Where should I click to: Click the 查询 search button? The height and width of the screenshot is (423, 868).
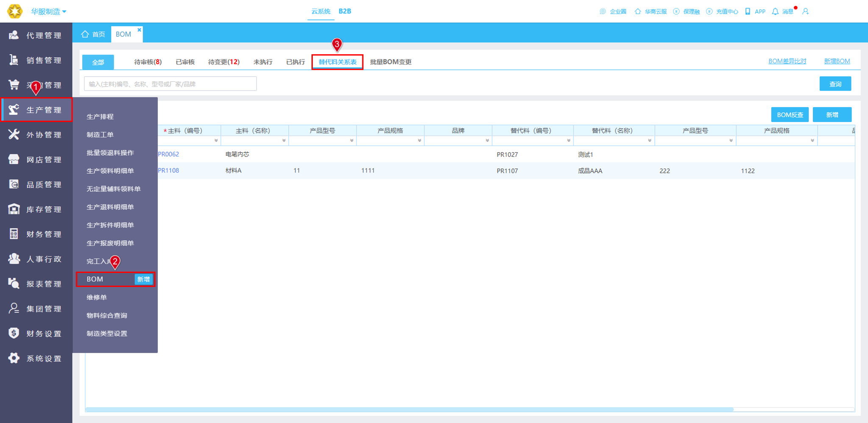[835, 84]
